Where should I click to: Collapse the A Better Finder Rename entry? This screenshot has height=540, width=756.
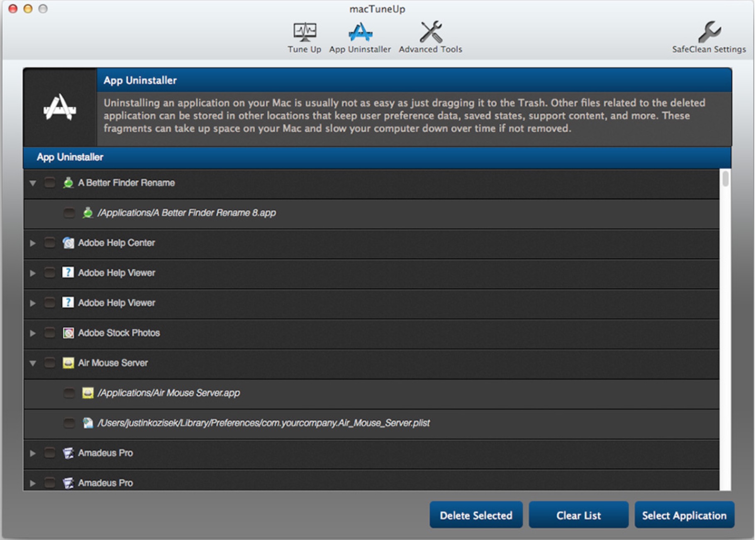[33, 183]
